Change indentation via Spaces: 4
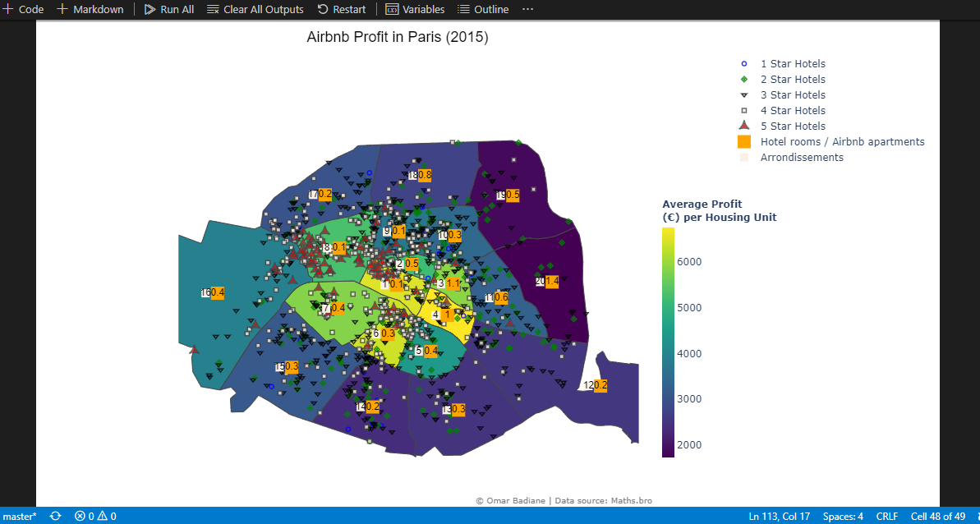The width and height of the screenshot is (980, 524). click(x=843, y=516)
